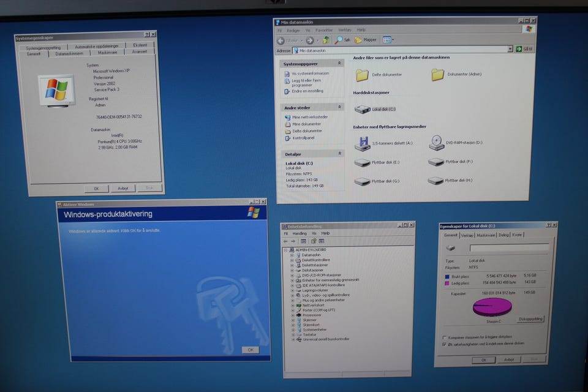The height and width of the screenshot is (392, 588).
Task: Open the Rediger menu in Min datamaskin
Action: coord(293,31)
